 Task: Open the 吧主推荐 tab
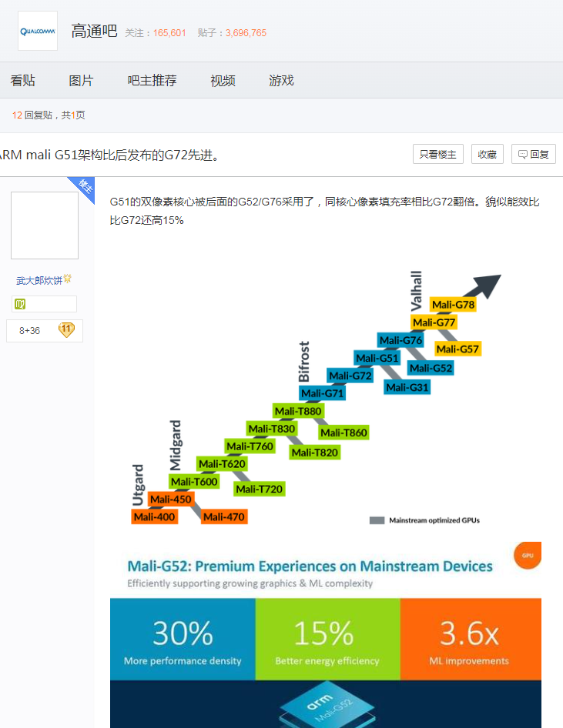pyautogui.click(x=152, y=80)
